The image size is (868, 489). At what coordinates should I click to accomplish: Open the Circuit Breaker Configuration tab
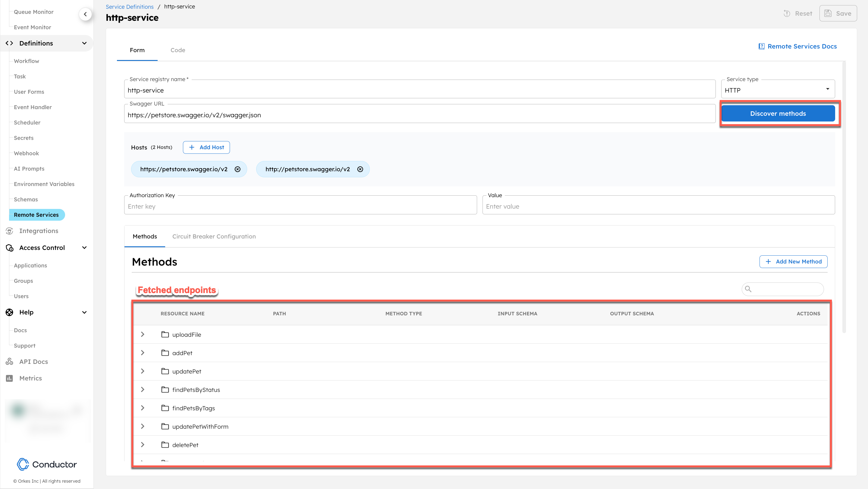pos(214,236)
